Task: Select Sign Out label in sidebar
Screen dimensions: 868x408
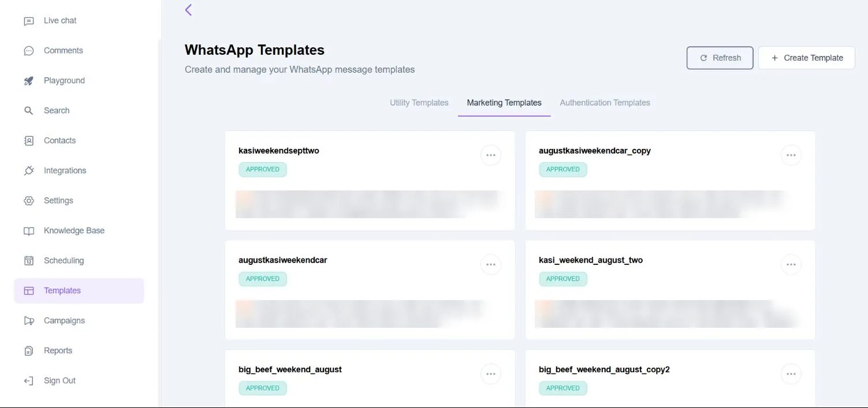Action: click(x=59, y=381)
